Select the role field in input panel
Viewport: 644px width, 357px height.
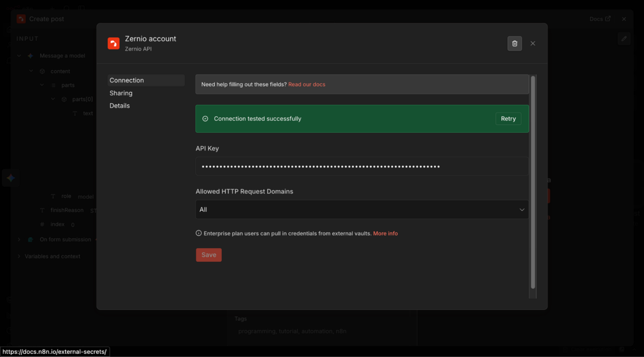(67, 196)
